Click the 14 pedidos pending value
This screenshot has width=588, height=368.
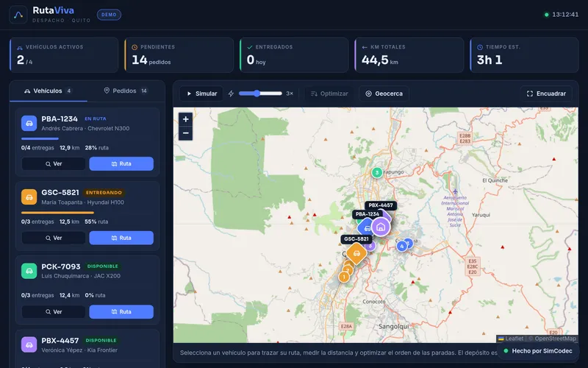pyautogui.click(x=151, y=60)
